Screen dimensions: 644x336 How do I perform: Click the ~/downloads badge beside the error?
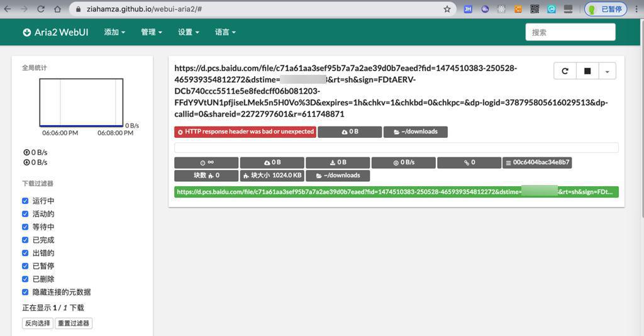tap(416, 132)
